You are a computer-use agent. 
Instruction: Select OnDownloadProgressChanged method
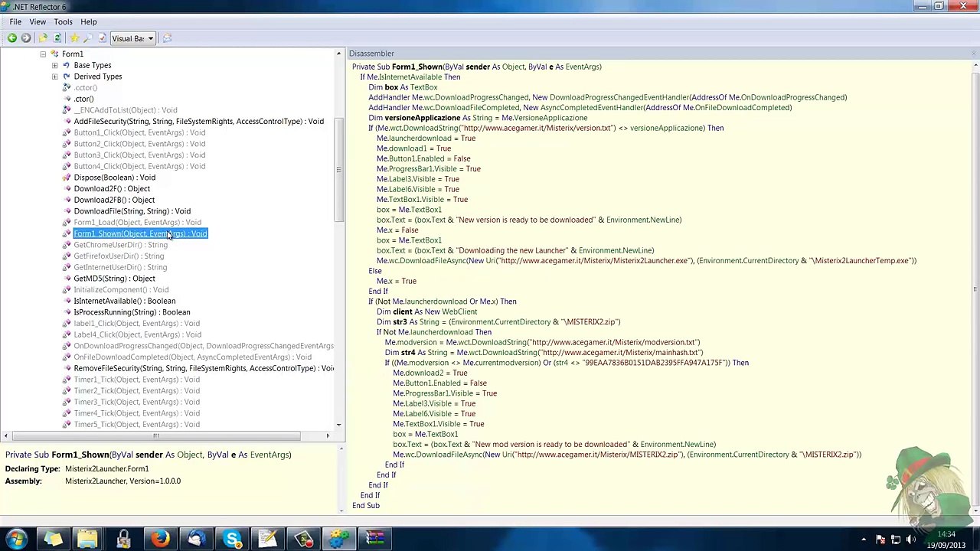point(204,346)
